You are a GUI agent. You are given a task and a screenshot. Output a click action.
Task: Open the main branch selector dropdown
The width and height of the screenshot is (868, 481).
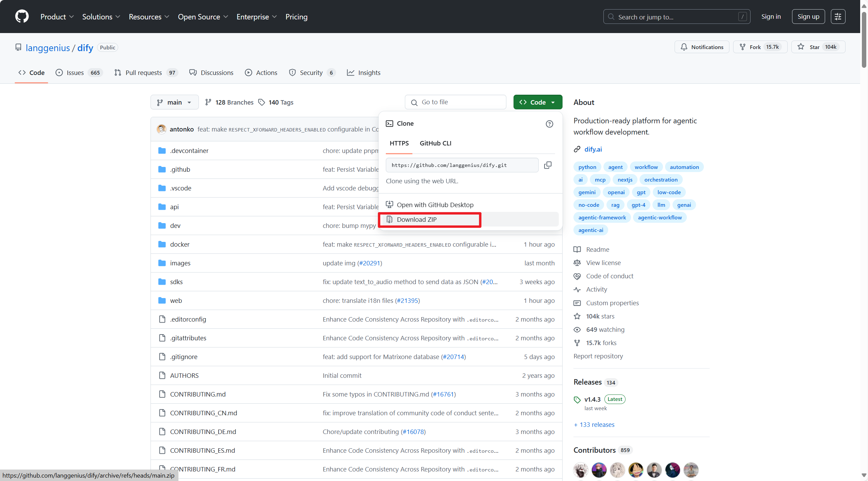click(174, 102)
